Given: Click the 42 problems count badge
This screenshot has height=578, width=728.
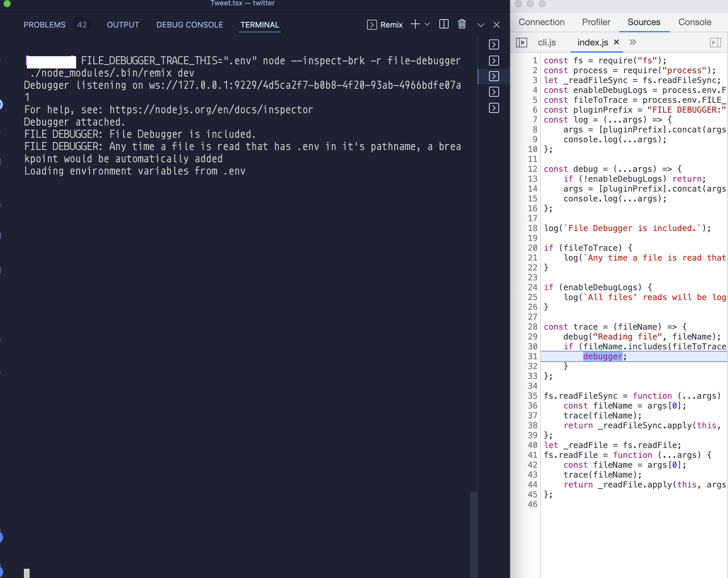Looking at the screenshot, I should pyautogui.click(x=82, y=25).
